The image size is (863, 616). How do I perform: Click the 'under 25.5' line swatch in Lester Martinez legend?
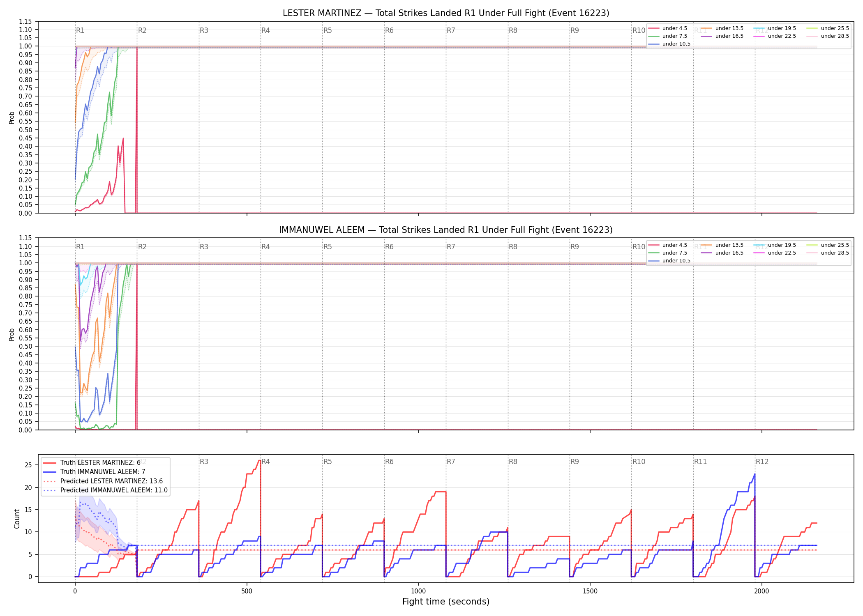(812, 28)
